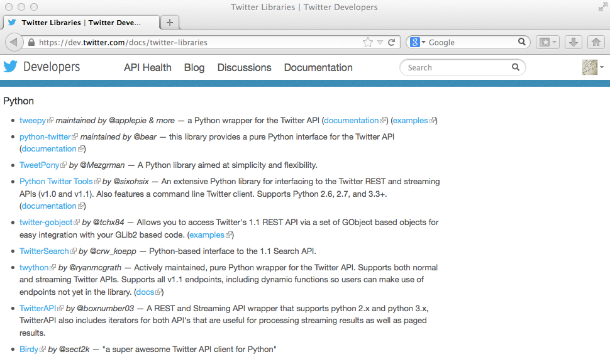Open the API Health menu item
Screen dimensions: 610x364
coord(147,68)
